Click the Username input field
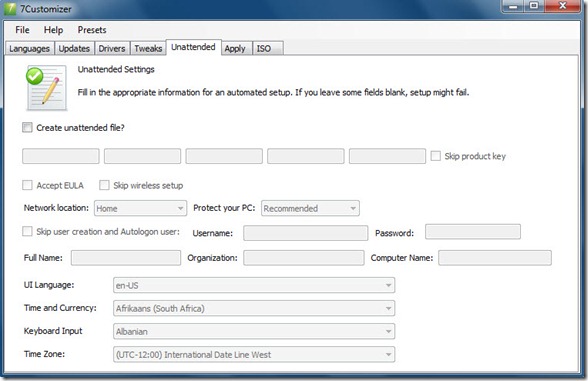This screenshot has height=381, width=588. coord(306,233)
